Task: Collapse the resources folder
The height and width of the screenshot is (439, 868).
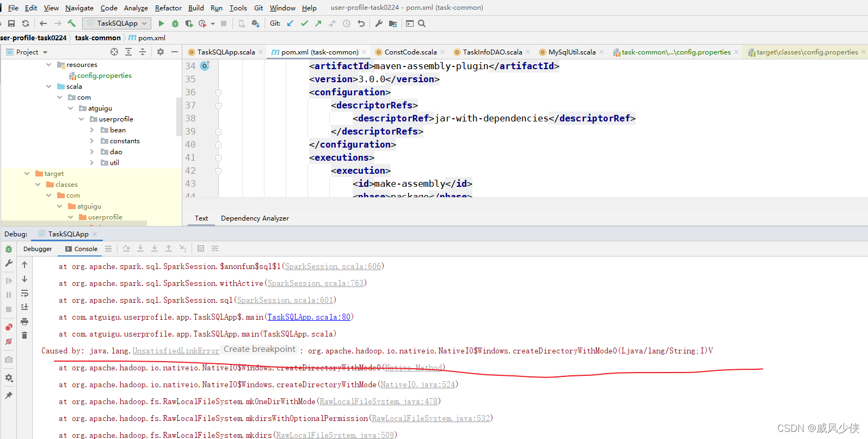Action: pyautogui.click(x=48, y=65)
